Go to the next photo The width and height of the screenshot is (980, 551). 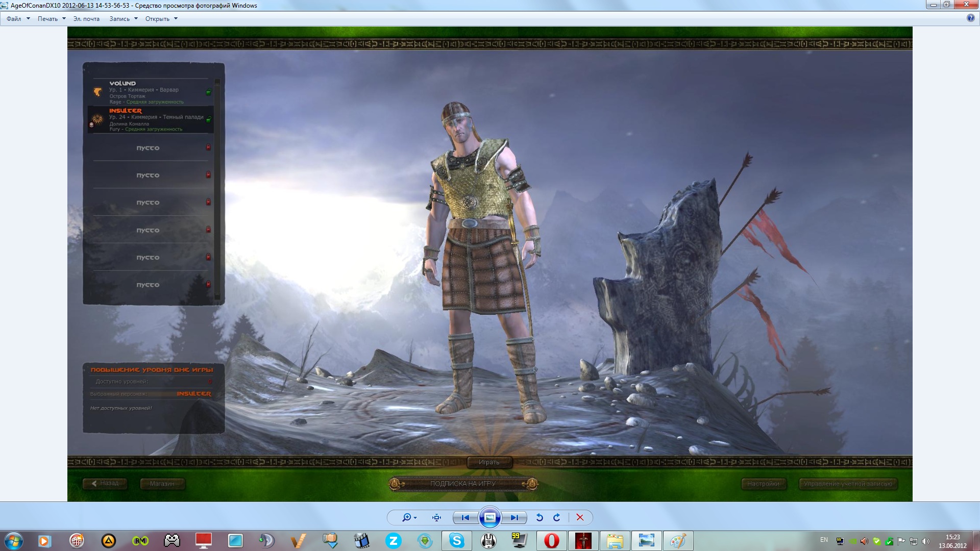click(x=514, y=517)
